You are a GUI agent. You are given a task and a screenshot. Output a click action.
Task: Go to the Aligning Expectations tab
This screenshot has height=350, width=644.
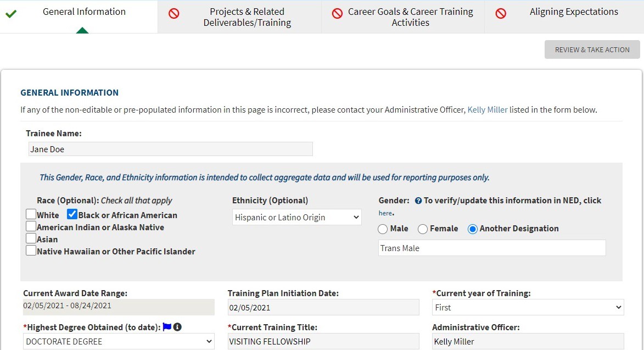[x=574, y=12]
